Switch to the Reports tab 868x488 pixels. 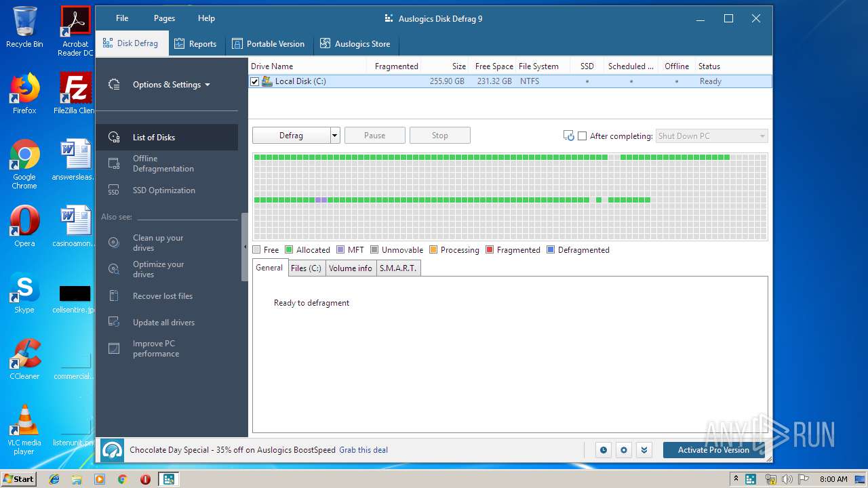(195, 44)
